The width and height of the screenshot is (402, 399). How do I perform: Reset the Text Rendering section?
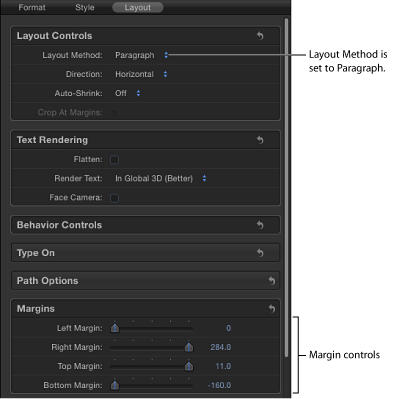coord(260,140)
